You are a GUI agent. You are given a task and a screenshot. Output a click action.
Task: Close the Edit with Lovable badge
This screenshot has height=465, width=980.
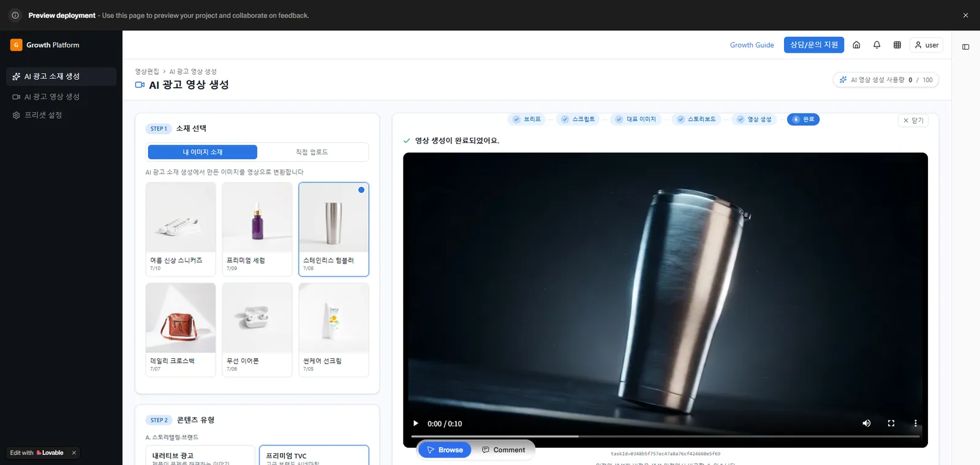tap(74, 453)
